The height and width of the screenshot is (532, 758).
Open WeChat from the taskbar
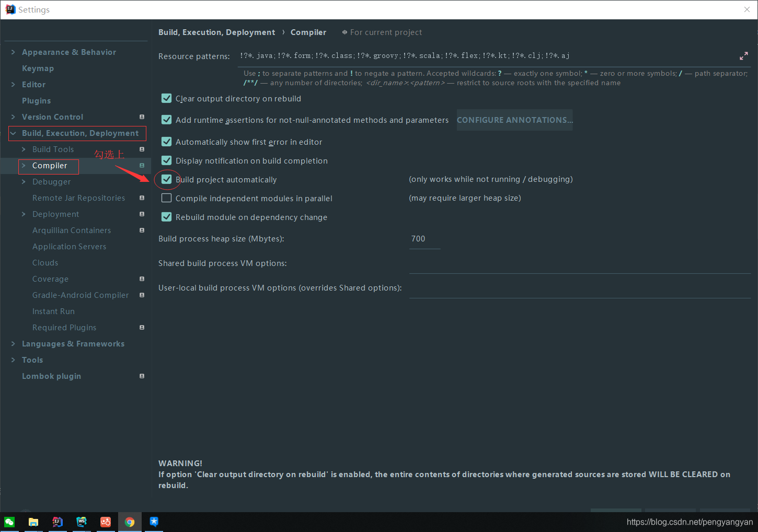pyautogui.click(x=9, y=522)
